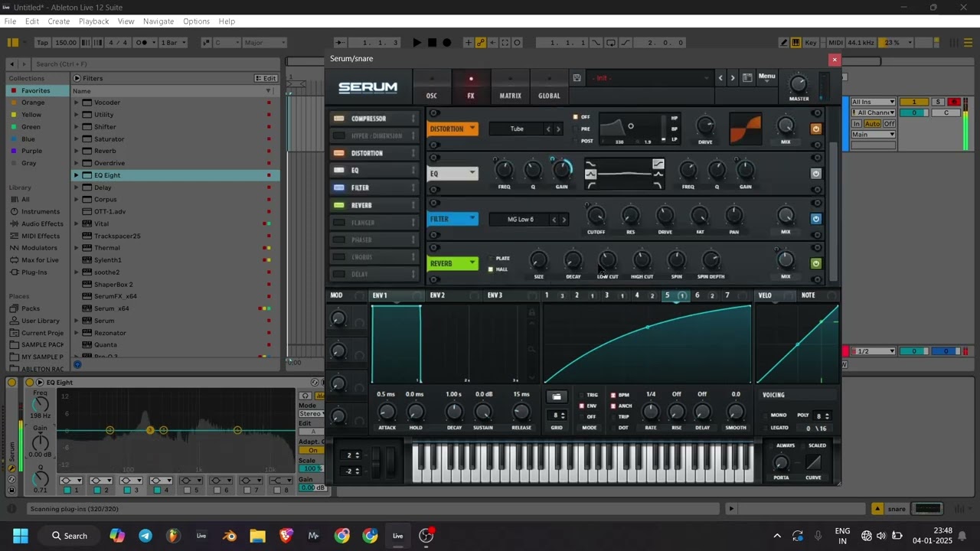
Task: Open the Distortion module type dropdown
Action: [453, 129]
